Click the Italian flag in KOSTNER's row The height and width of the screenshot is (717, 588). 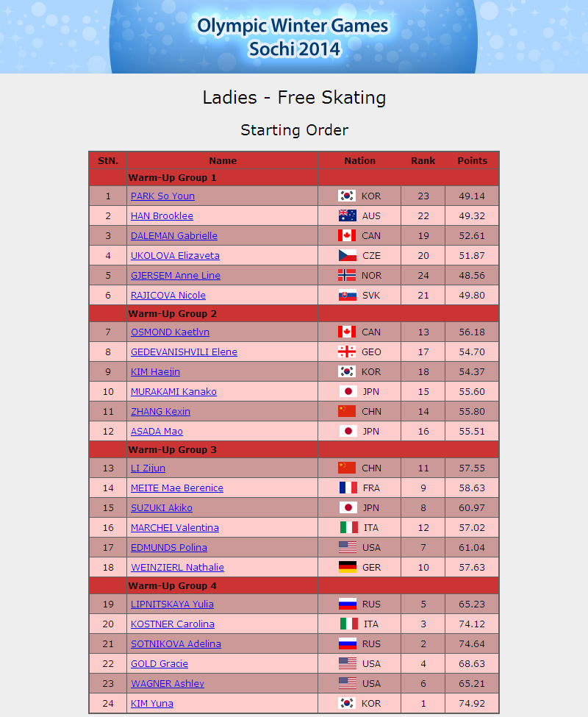[349, 624]
